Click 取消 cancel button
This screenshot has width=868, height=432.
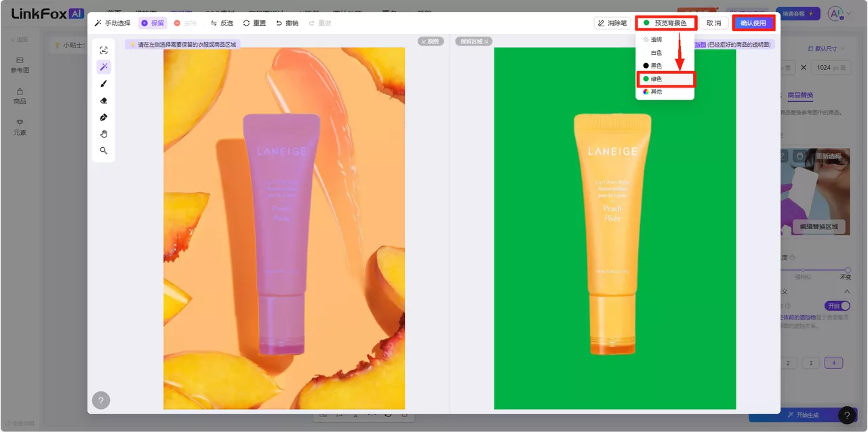point(713,23)
